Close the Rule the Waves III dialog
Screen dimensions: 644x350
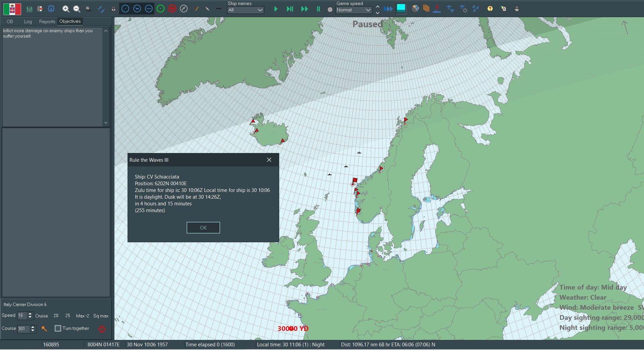pos(269,160)
